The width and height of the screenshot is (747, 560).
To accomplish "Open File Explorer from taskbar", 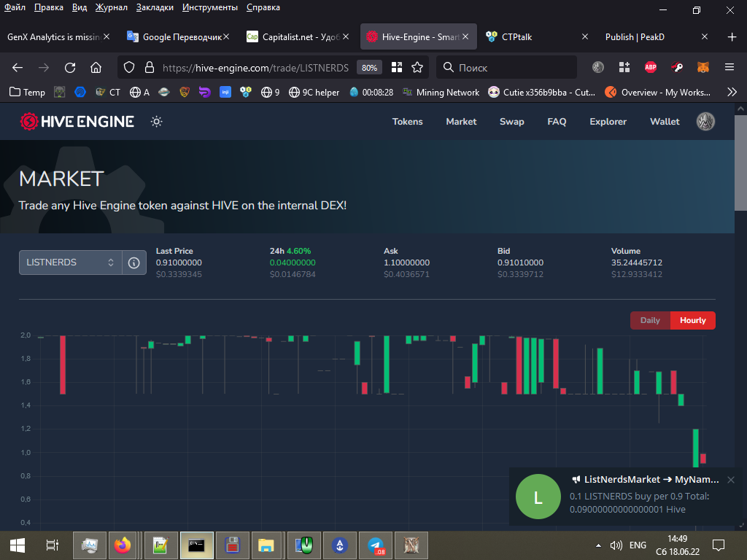I will click(x=266, y=545).
